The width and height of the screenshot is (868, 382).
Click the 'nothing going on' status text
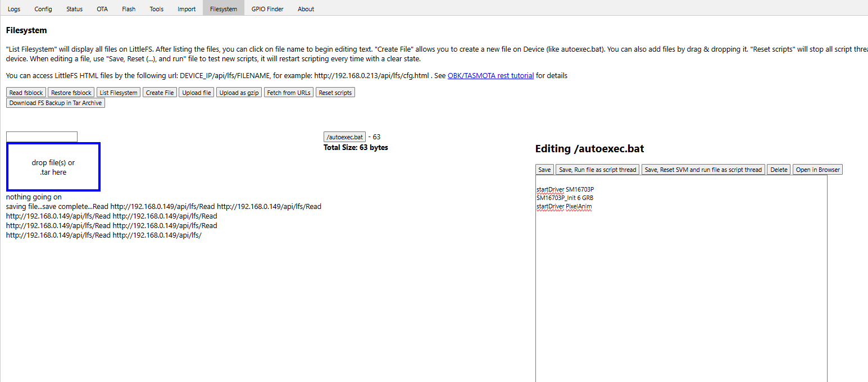click(34, 197)
